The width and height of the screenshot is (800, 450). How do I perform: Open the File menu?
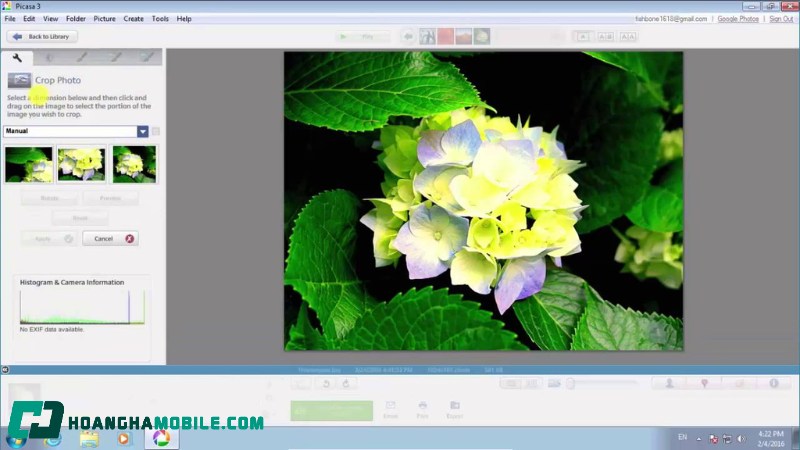click(10, 19)
